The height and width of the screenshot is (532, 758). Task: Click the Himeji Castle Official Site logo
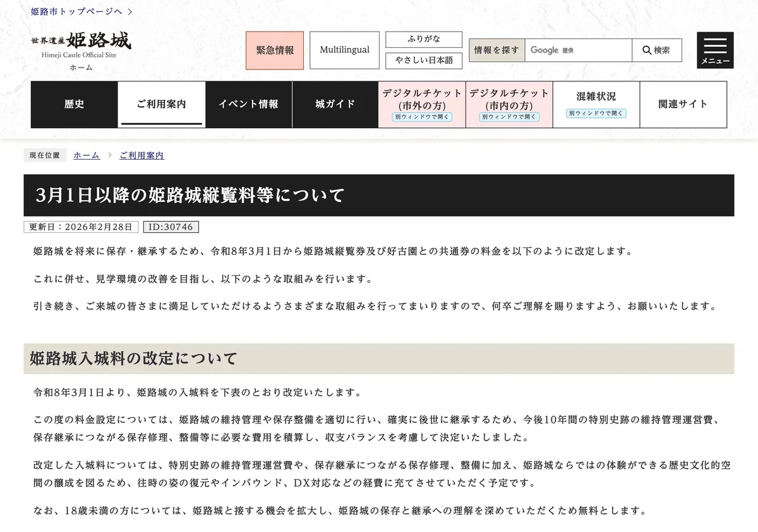click(x=81, y=45)
